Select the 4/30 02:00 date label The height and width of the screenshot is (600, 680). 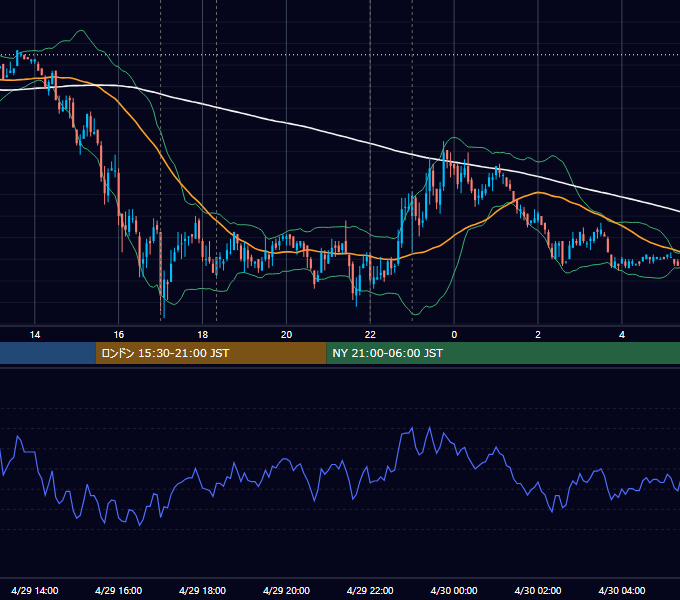(538, 590)
